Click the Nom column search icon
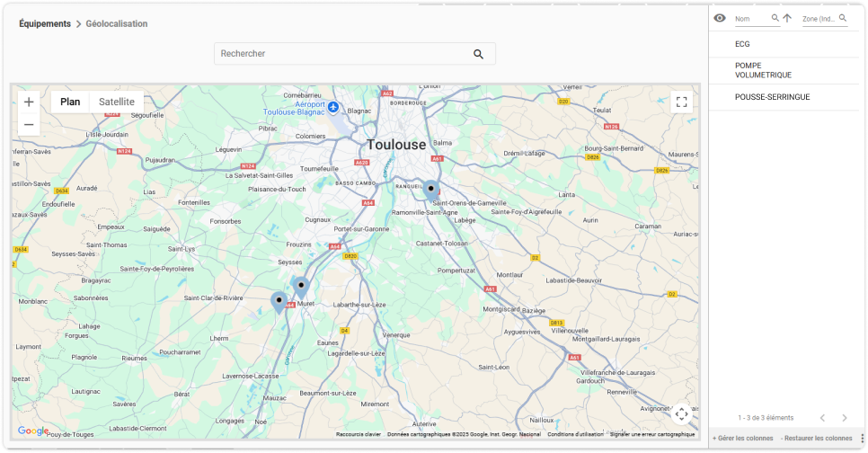 (775, 18)
